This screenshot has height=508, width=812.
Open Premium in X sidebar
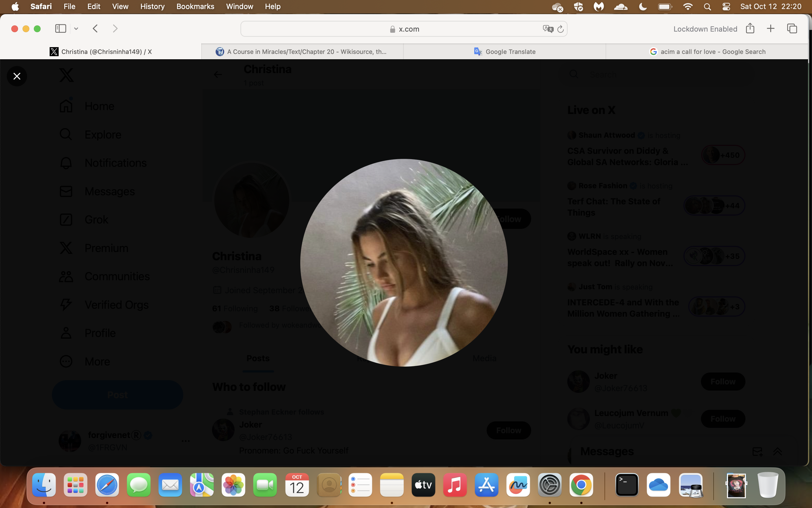click(94, 248)
